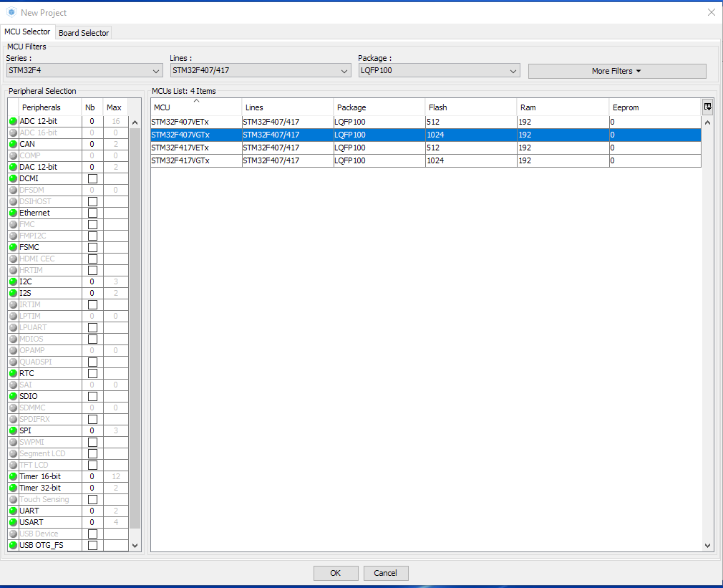Click the green dot beside USART

[x=14, y=523]
